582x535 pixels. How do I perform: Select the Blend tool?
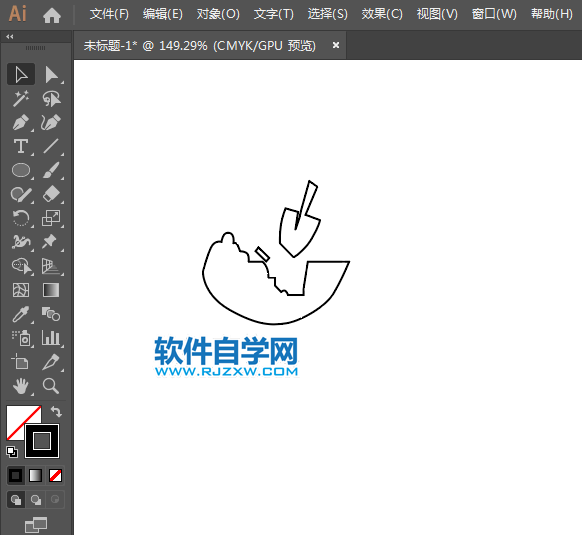(51, 314)
